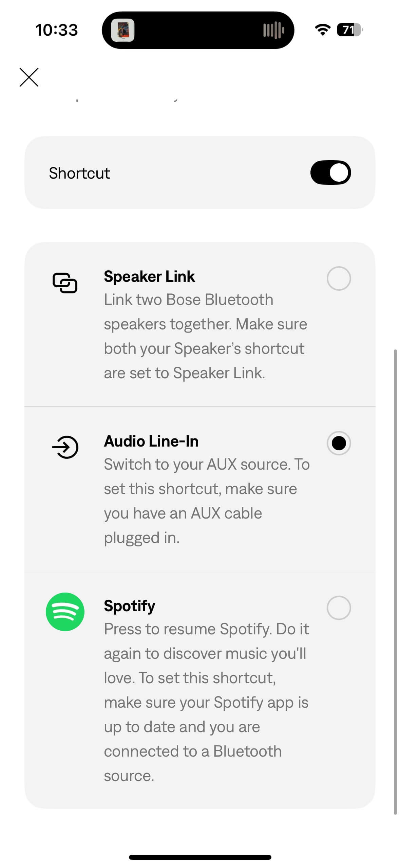400x868 pixels.
Task: Select the Spotify radio button
Action: (338, 608)
